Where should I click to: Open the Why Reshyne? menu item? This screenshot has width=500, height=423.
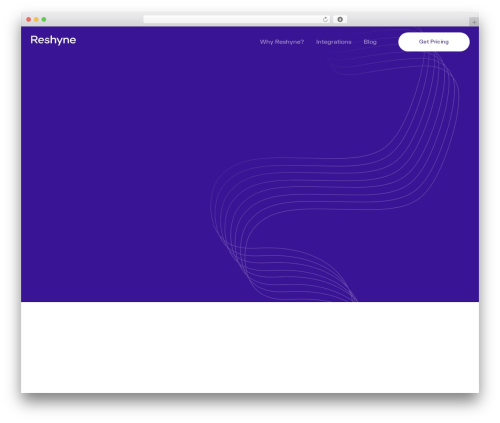click(282, 42)
